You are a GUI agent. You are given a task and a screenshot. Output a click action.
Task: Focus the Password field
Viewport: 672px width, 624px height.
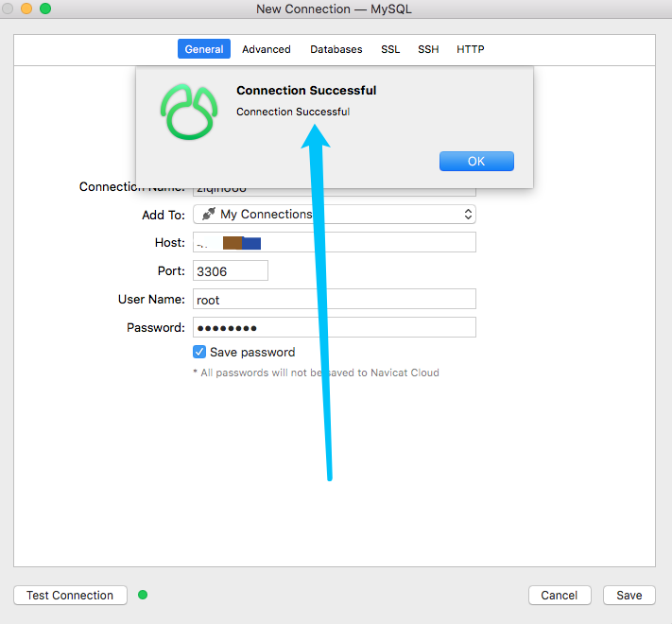pyautogui.click(x=335, y=327)
